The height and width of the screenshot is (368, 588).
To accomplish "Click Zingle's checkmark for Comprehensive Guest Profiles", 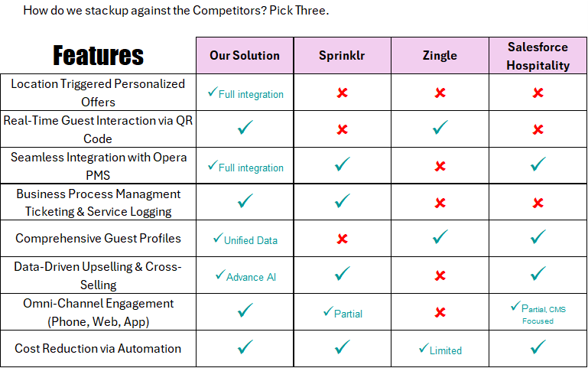I will coord(440,238).
